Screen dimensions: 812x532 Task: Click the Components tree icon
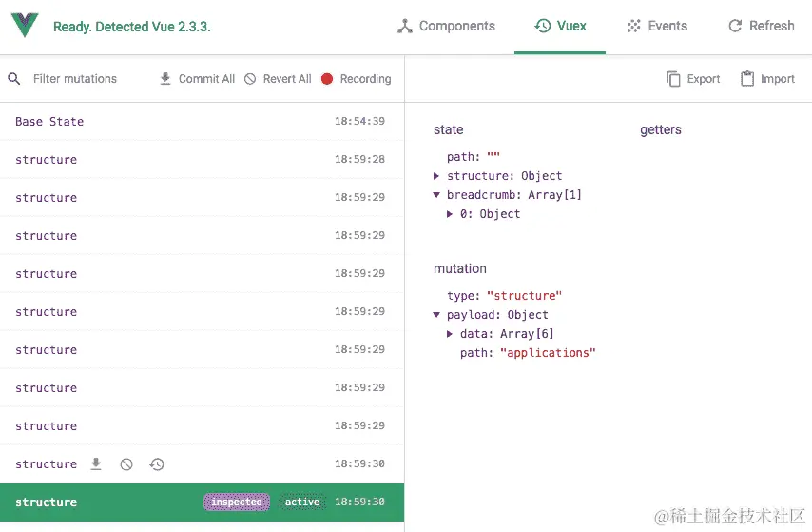[x=404, y=26]
